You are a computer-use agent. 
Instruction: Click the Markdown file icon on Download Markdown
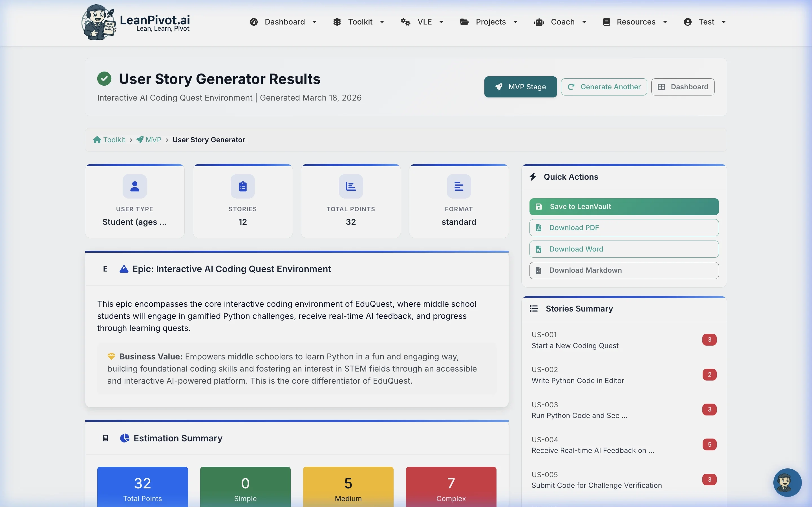(x=539, y=270)
